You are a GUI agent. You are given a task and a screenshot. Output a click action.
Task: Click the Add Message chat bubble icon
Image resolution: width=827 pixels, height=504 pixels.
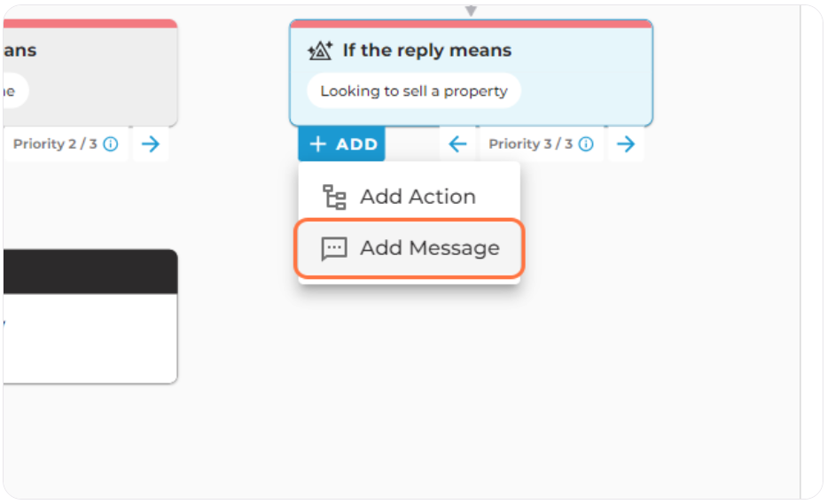click(x=334, y=248)
